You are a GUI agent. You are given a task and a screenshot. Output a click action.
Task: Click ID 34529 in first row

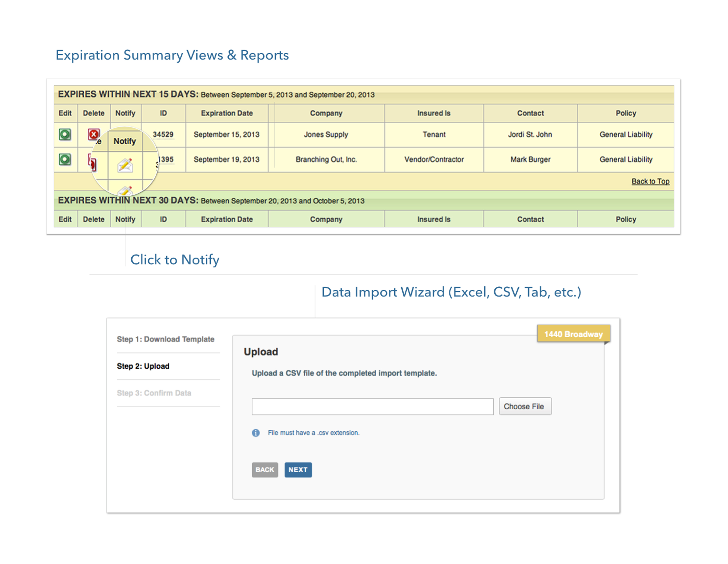click(x=163, y=134)
